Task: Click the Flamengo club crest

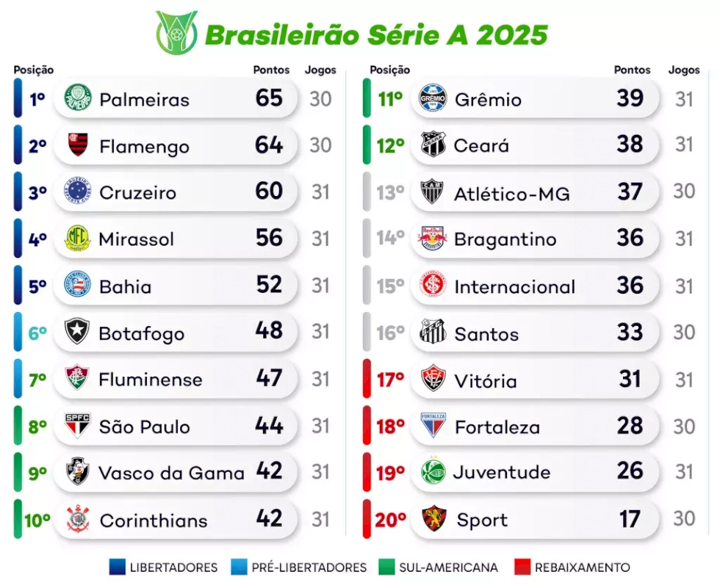Action: [x=77, y=145]
